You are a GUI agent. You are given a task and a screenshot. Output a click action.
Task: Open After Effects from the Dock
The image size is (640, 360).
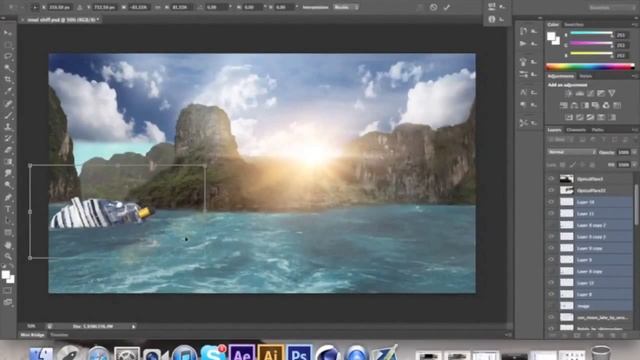242,353
